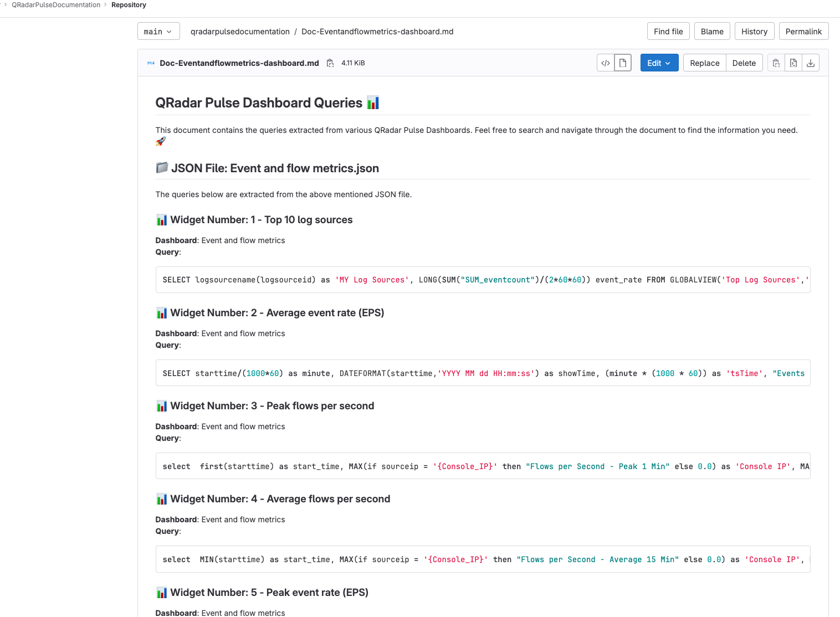840x617 pixels.
Task: Copy file path icon next to filename
Action: click(x=330, y=63)
